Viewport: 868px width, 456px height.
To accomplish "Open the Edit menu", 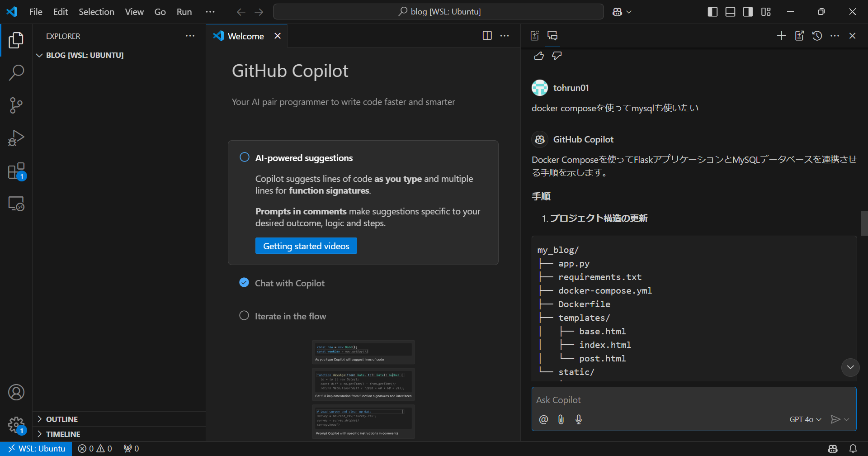I will (61, 12).
